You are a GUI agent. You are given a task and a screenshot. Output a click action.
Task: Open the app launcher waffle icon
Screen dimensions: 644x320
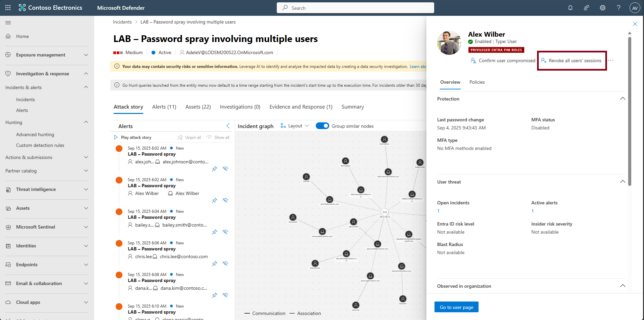pos(8,8)
